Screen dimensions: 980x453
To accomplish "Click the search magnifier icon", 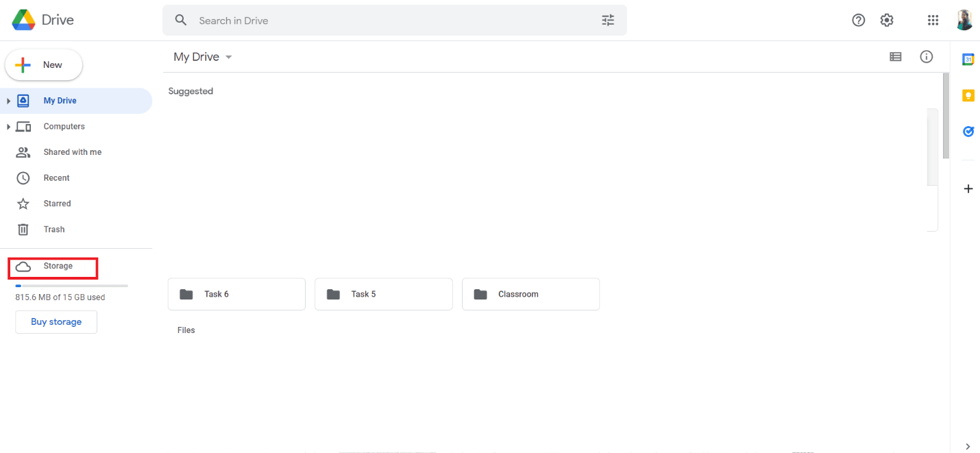I will coord(181,21).
